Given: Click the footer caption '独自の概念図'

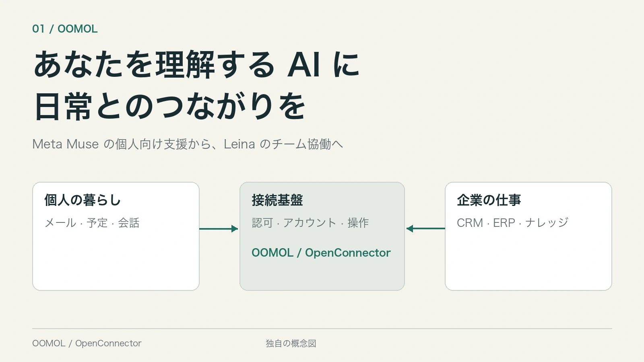Looking at the screenshot, I should [x=291, y=343].
